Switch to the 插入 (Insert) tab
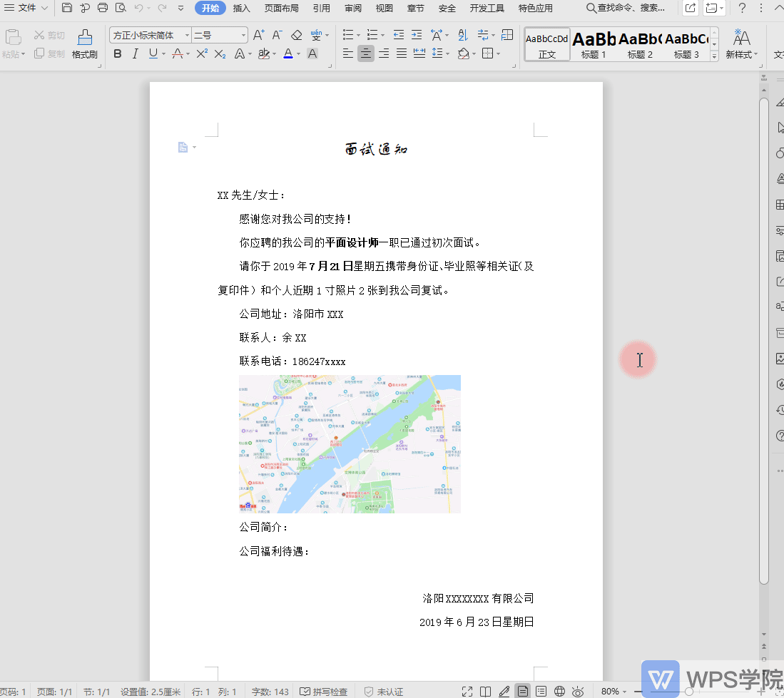 point(242,9)
